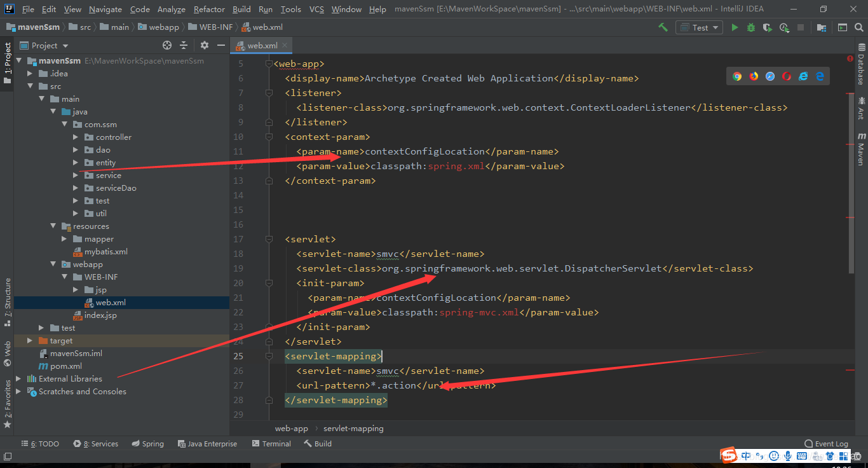Viewport: 868px width, 468px height.
Task: Click the webapp breadcrumb in navigation bar
Action: [x=158, y=27]
